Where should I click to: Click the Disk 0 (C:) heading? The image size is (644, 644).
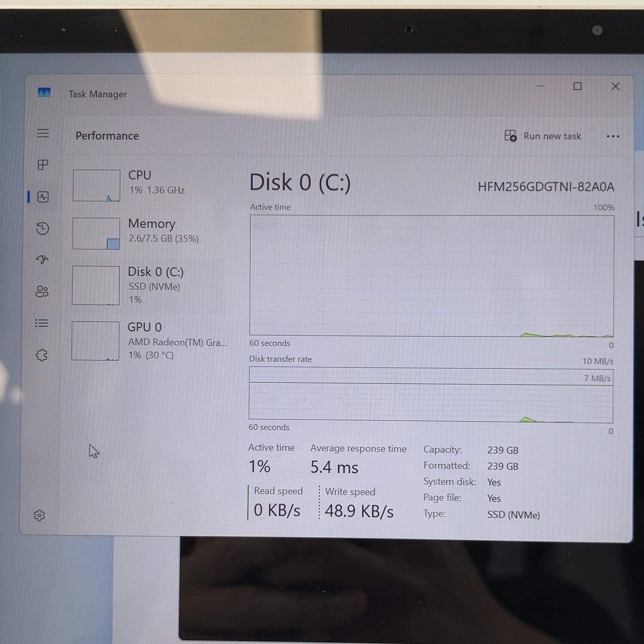tap(300, 182)
